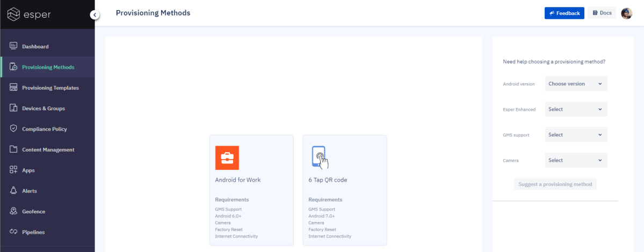Click the Android for Work Requirements heading
The image size is (644, 252).
click(232, 200)
